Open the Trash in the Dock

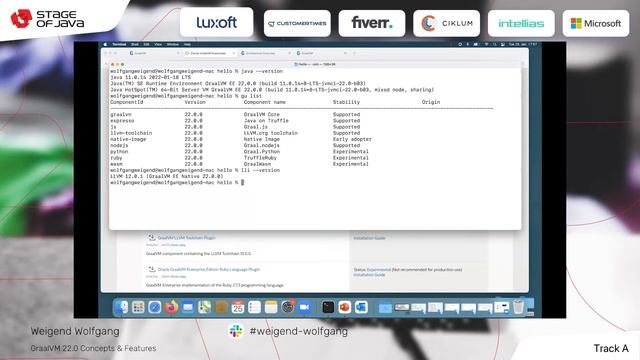[x=518, y=307]
